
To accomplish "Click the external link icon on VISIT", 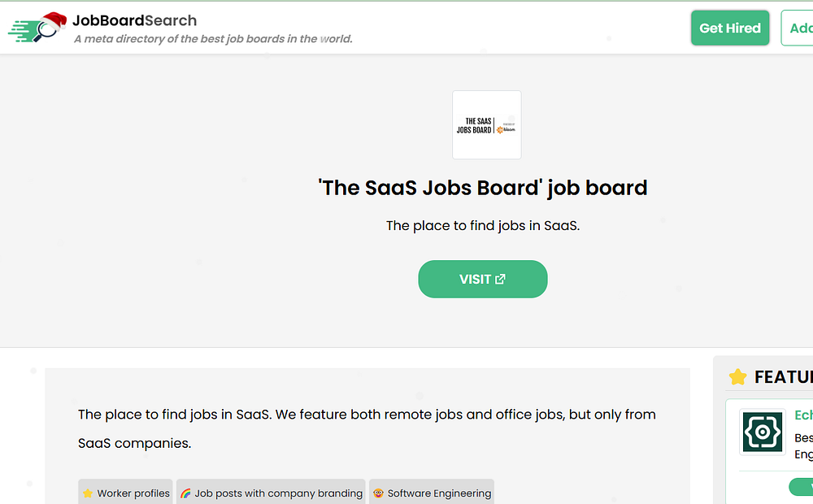I will pyautogui.click(x=501, y=279).
